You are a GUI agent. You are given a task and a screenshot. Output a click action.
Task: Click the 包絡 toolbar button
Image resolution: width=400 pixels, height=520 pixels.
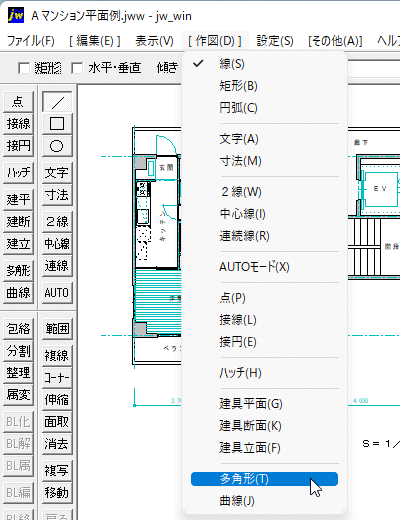coord(18,329)
